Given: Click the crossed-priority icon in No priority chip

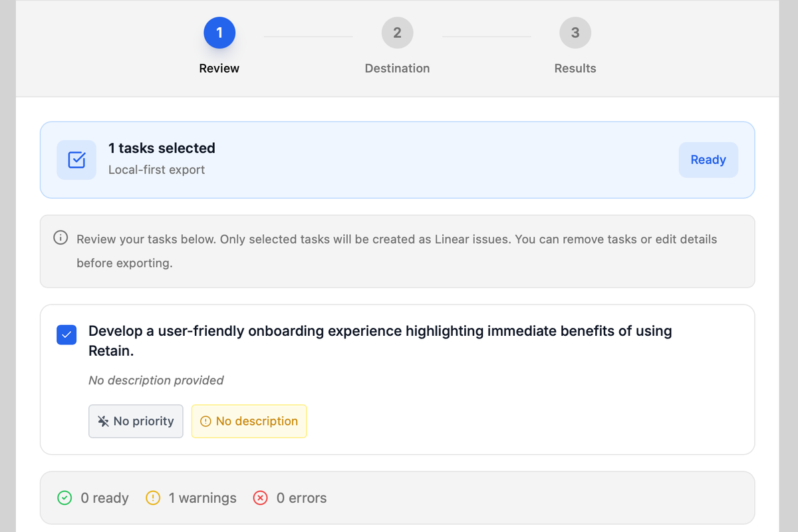Looking at the screenshot, I should pyautogui.click(x=102, y=420).
